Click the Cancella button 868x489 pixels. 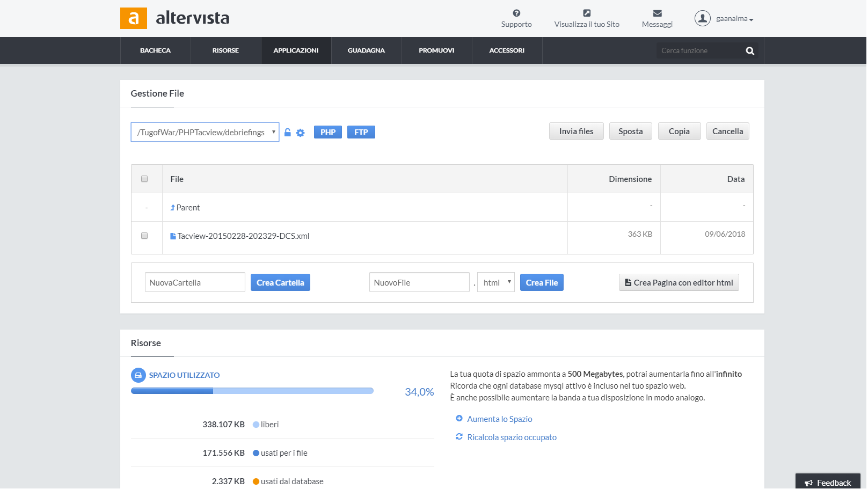click(728, 131)
